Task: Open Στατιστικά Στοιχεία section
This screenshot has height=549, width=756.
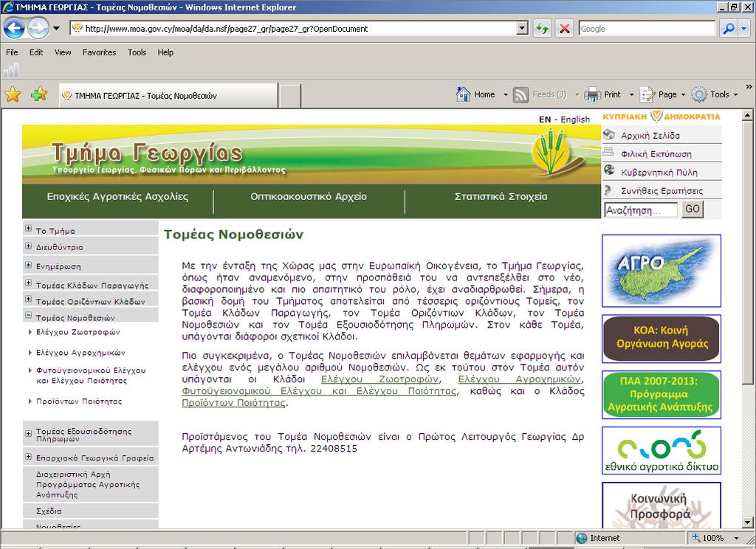Action: (501, 197)
